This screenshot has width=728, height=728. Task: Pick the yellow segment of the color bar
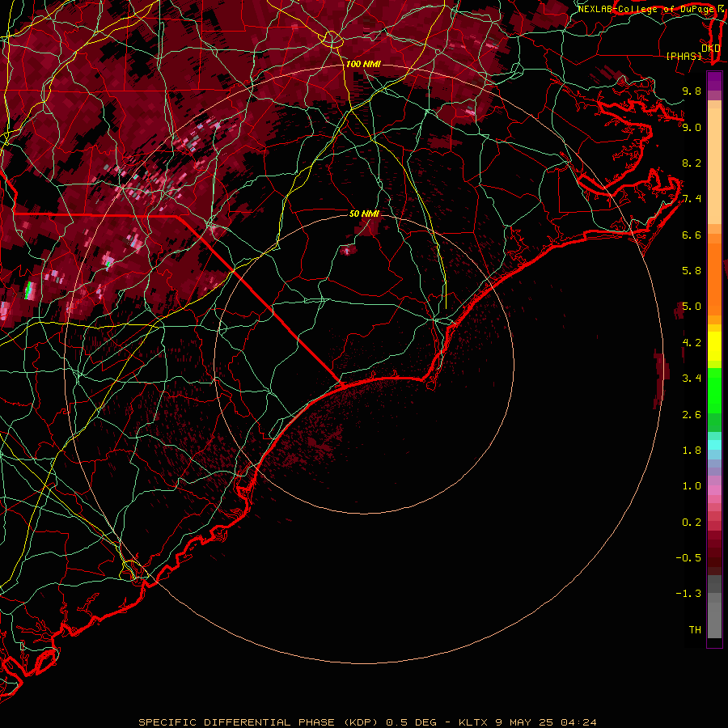(x=714, y=346)
